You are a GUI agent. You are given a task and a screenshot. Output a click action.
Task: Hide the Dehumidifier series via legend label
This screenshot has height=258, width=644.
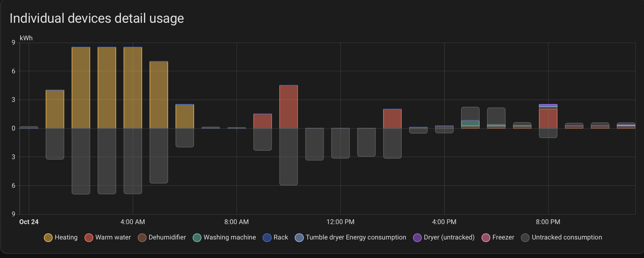click(167, 238)
